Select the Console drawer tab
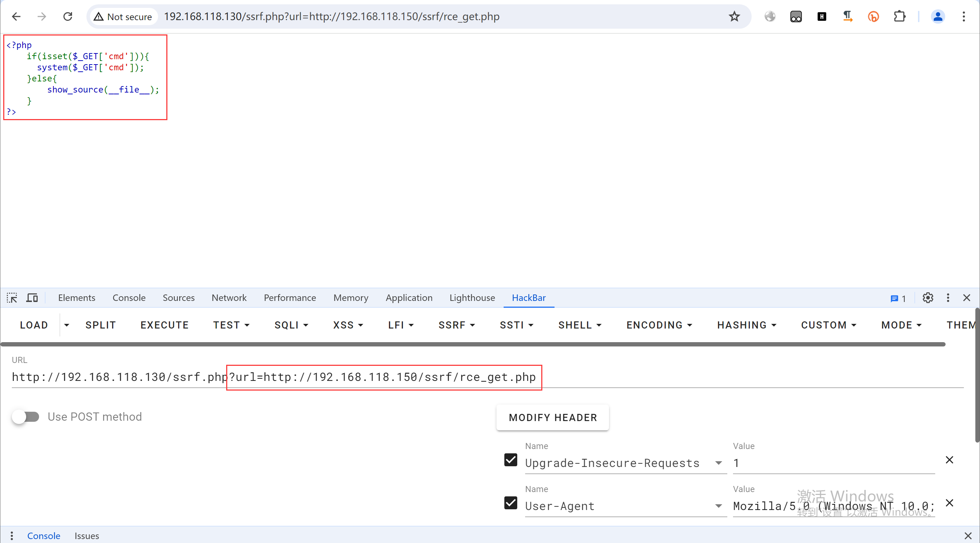This screenshot has width=980, height=543. click(x=44, y=536)
